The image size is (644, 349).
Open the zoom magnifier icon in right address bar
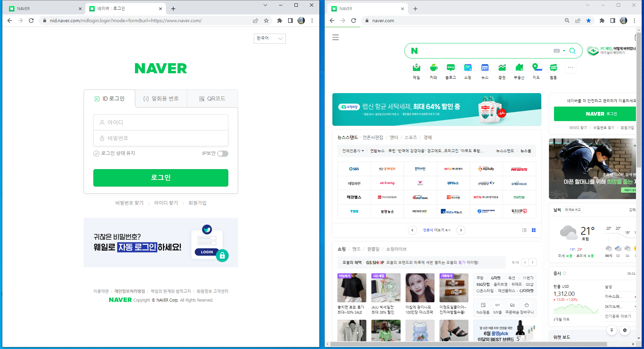[567, 21]
